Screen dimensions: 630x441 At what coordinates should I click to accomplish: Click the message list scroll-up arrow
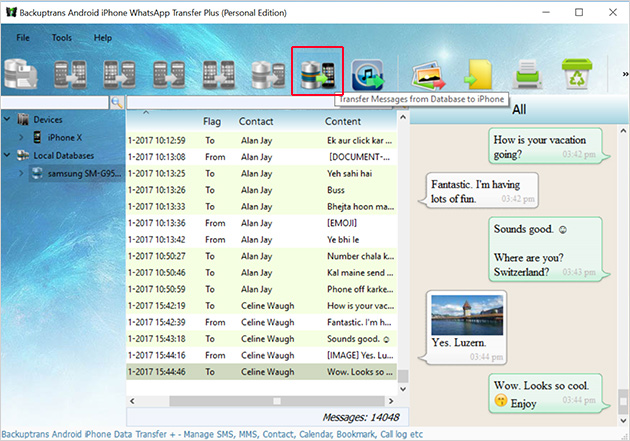(403, 117)
